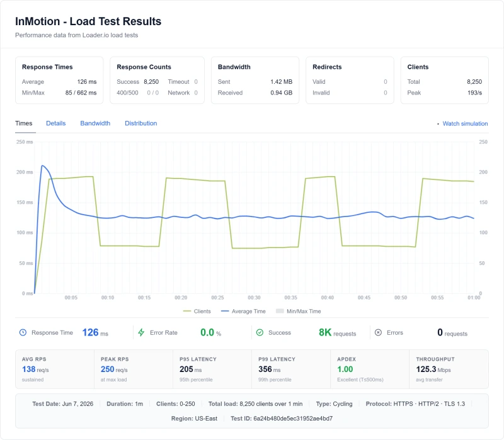
Task: Click the Duration: 1m entry
Action: pos(125,404)
